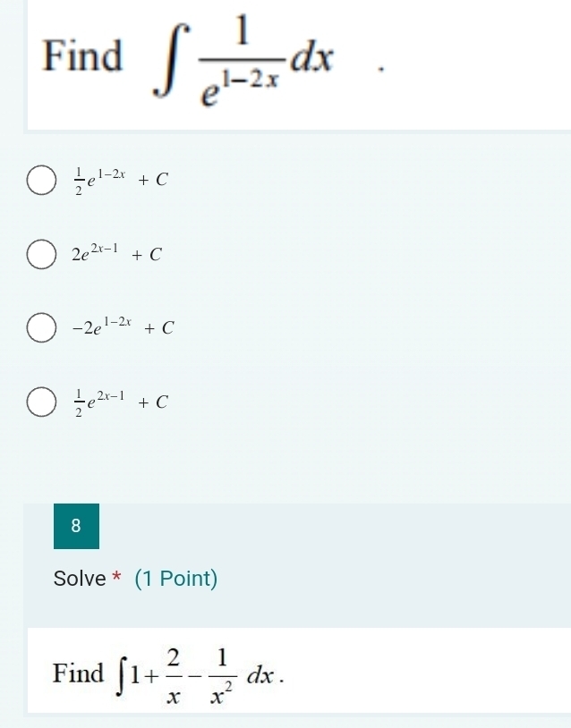Click the "Solve" question title
This screenshot has height=728, width=571.
pos(80,579)
